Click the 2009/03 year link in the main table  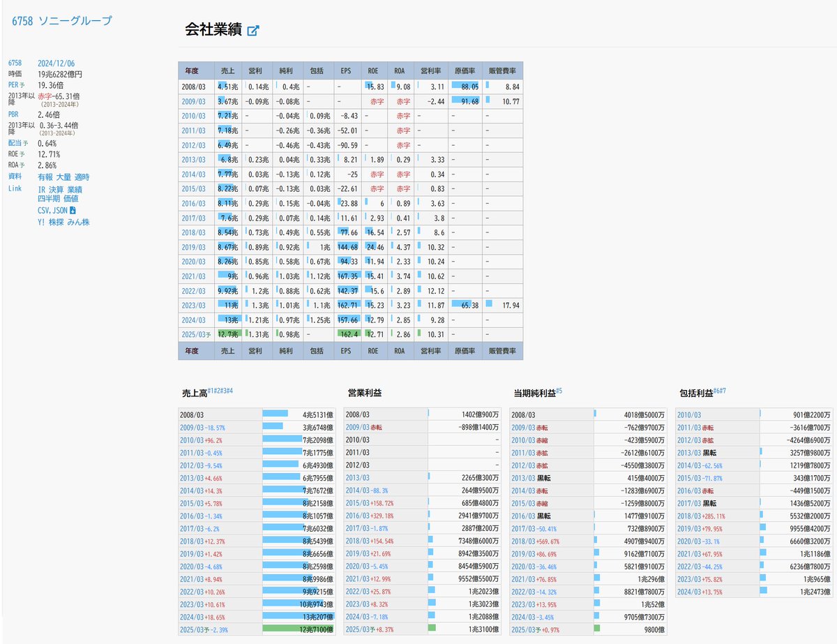[x=195, y=101]
